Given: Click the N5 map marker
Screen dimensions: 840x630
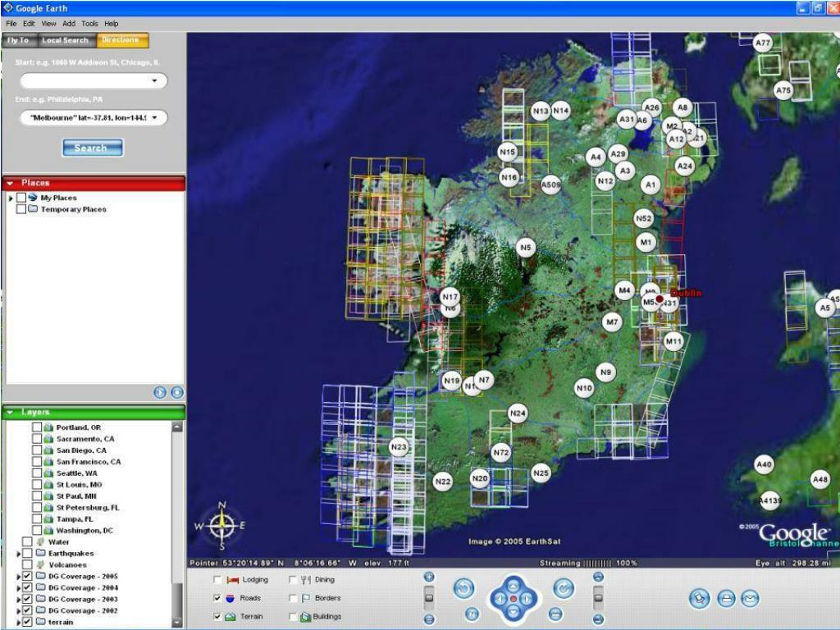Looking at the screenshot, I should [526, 248].
